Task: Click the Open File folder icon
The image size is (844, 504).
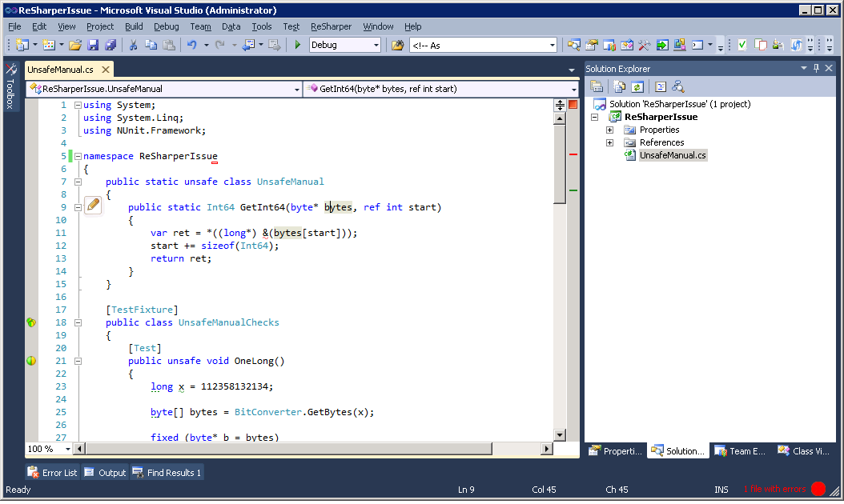Action: pyautogui.click(x=75, y=45)
